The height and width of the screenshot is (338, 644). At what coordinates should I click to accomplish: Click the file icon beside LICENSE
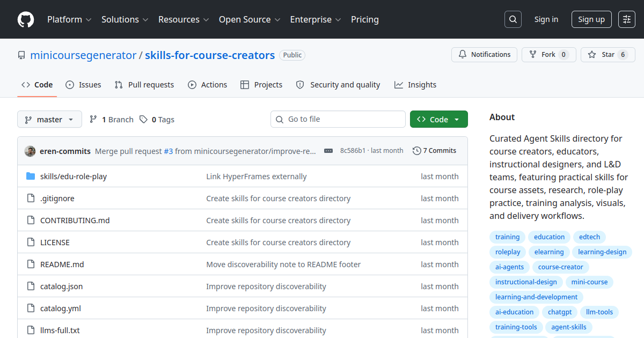(31, 243)
